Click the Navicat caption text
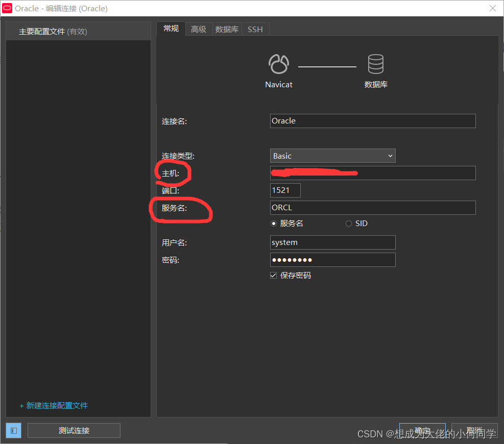The image size is (504, 444). pos(279,85)
